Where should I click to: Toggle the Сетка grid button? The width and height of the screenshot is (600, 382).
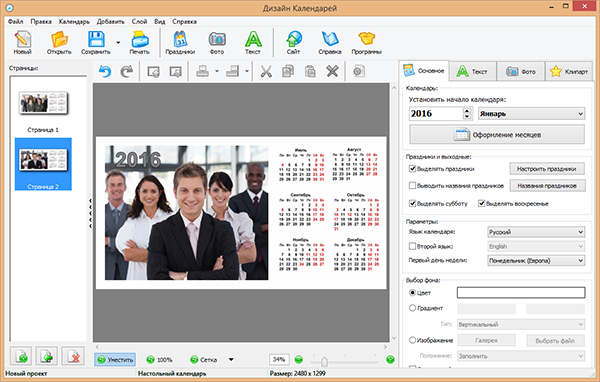[x=204, y=359]
